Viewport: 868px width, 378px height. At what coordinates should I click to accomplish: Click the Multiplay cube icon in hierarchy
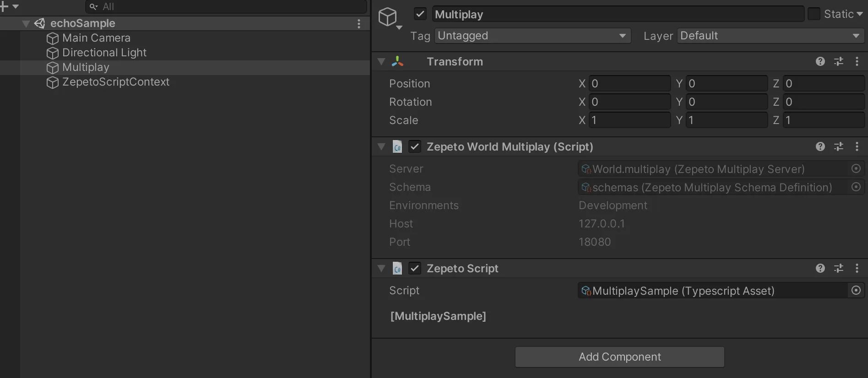[53, 68]
